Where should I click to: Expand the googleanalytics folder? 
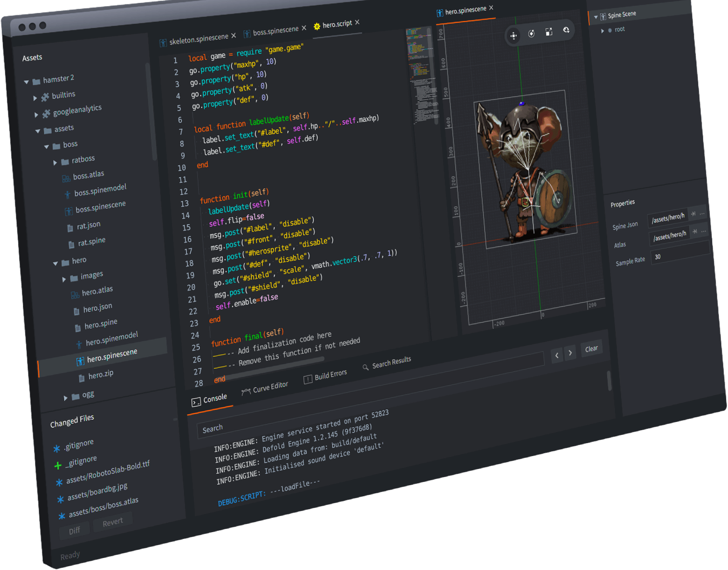[x=36, y=114]
